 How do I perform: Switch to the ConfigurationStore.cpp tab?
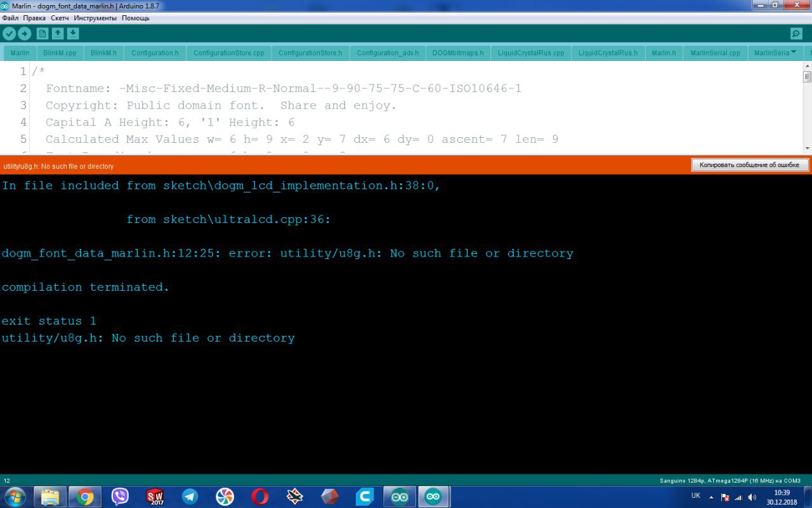pos(228,53)
